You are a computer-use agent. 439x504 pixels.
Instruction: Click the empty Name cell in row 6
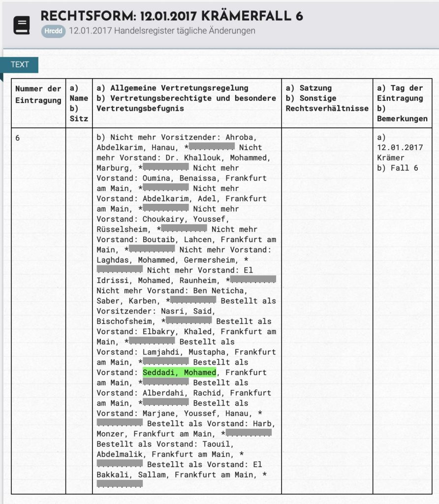click(79, 310)
